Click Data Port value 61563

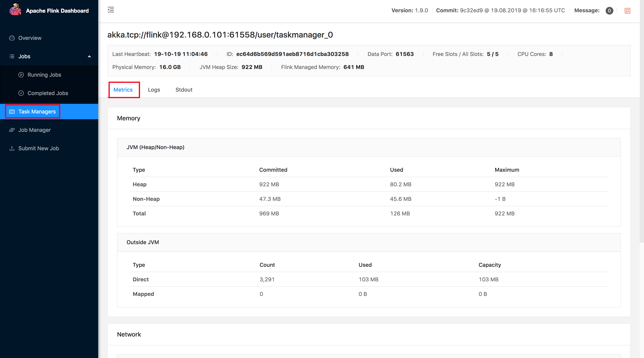[x=405, y=54]
